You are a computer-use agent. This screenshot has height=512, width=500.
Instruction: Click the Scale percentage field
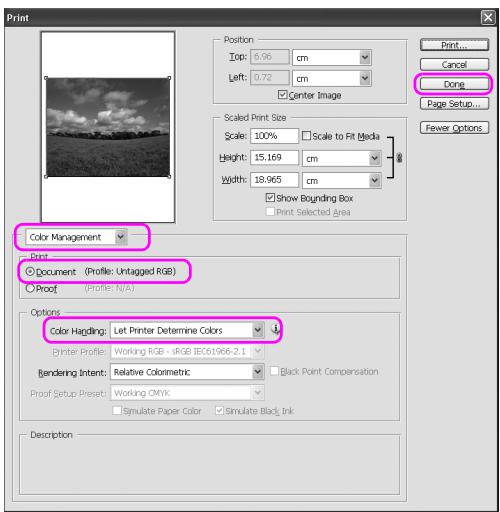pyautogui.click(x=274, y=136)
